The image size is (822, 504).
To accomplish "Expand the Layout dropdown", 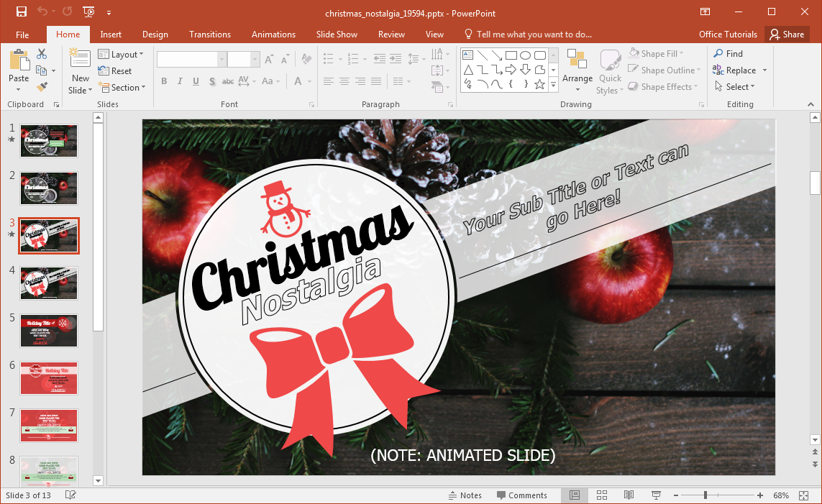I will tap(121, 55).
